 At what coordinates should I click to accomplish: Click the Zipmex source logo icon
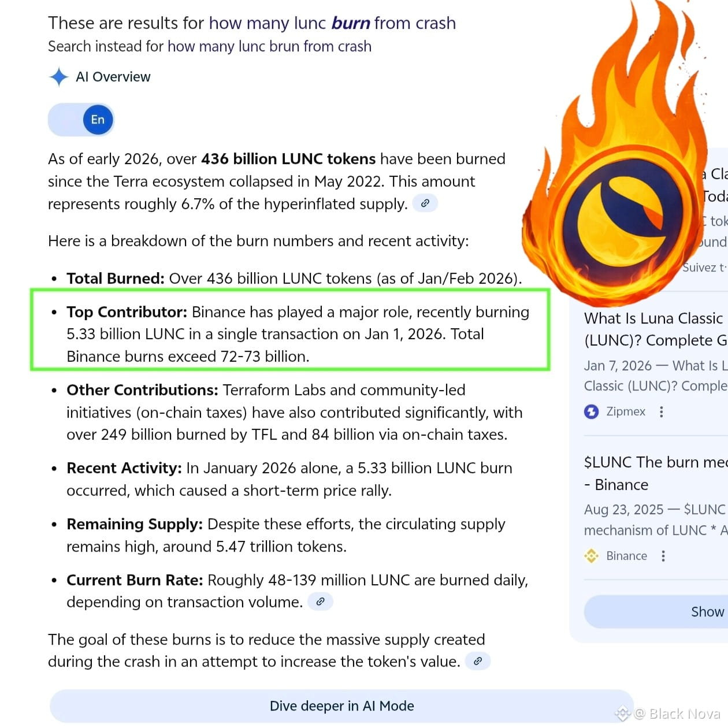pyautogui.click(x=591, y=411)
